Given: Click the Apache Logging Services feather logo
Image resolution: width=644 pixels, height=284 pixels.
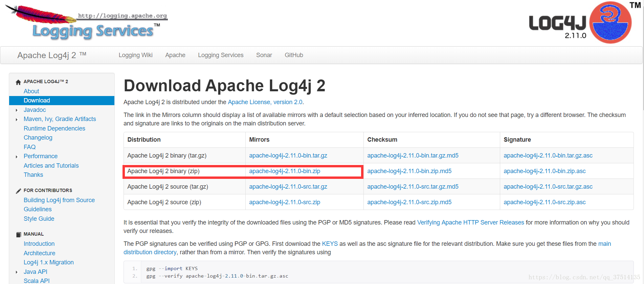Looking at the screenshot, I should [86, 22].
